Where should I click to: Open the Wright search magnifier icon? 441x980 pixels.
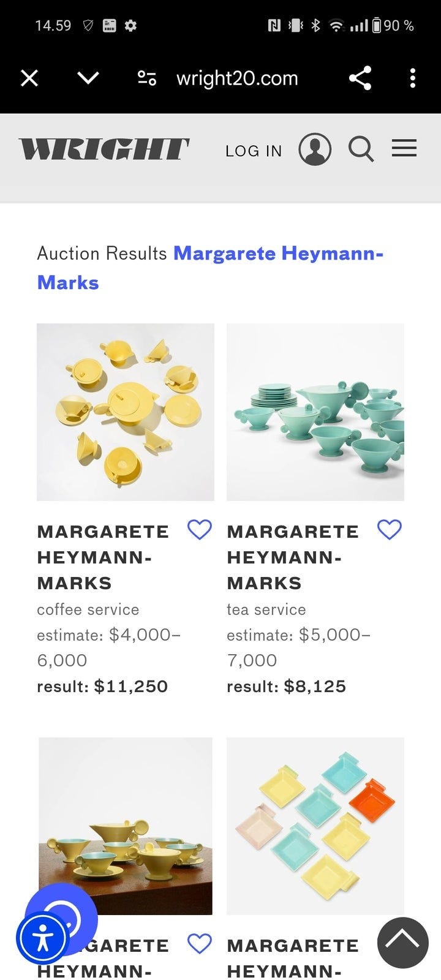tap(361, 149)
